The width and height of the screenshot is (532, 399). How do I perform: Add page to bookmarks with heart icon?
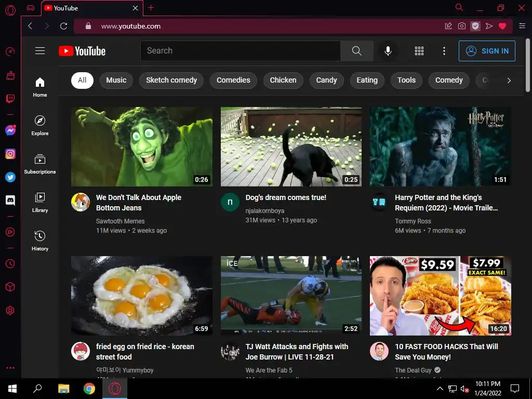[502, 26]
